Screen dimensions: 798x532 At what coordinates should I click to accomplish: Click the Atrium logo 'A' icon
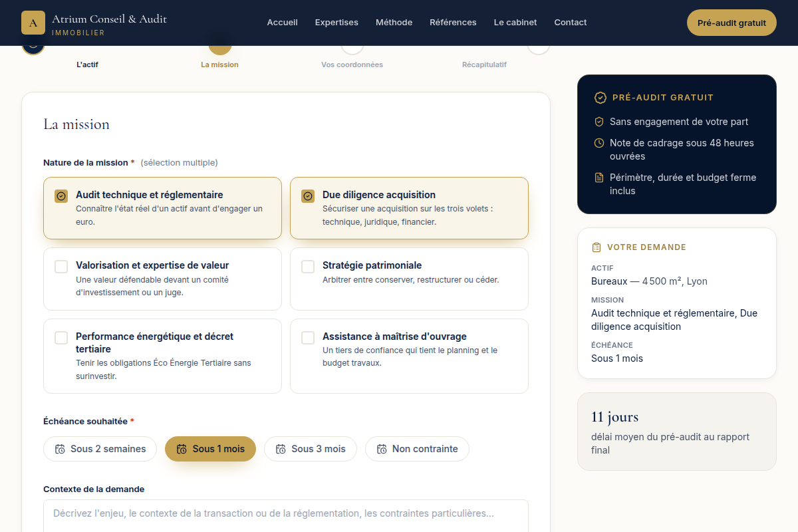33,23
